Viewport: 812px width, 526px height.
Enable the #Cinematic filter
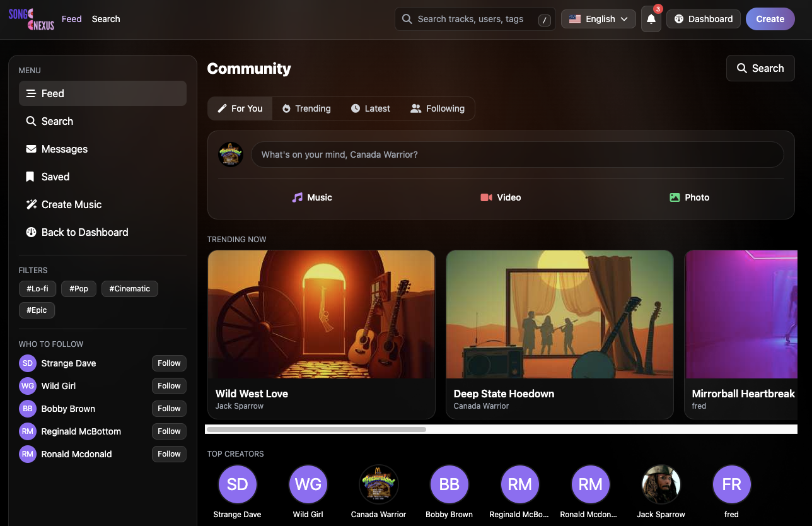(129, 288)
